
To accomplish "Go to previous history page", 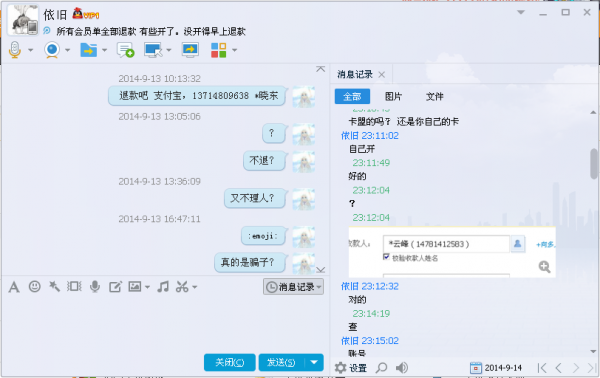I will coord(558,368).
